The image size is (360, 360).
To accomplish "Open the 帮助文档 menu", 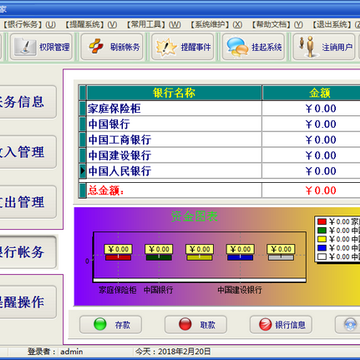I will click(x=277, y=24).
